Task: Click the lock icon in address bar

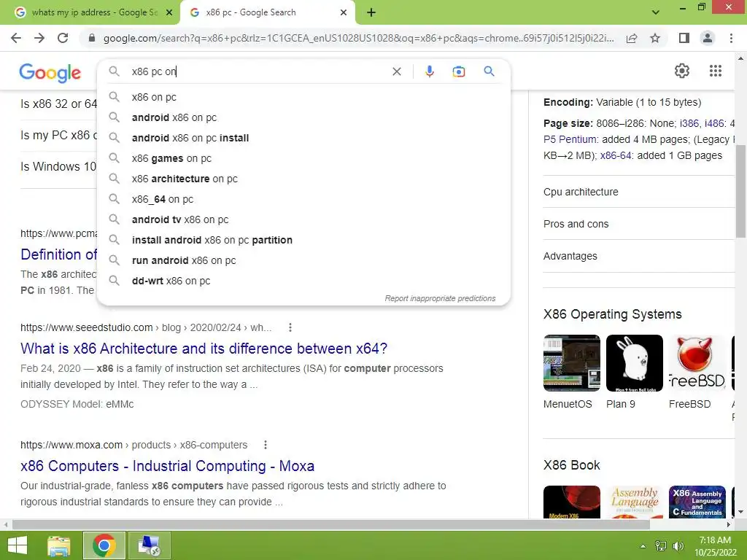Action: (x=92, y=38)
